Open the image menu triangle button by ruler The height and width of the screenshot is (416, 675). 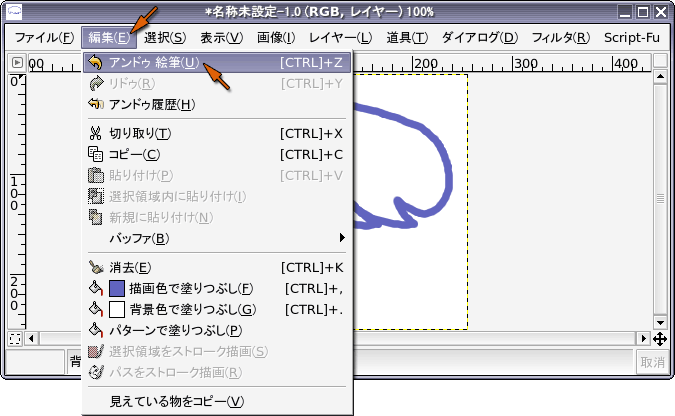[x=17, y=63]
